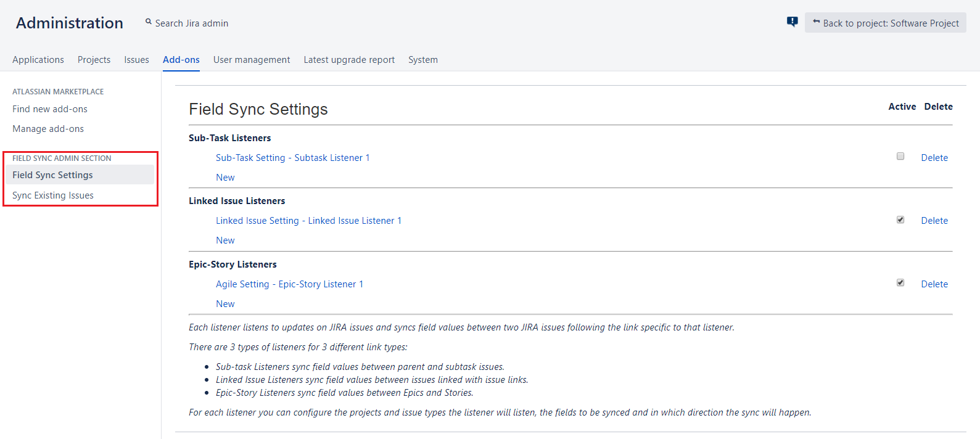Focus the Search Jira admin field
The height and width of the screenshot is (439, 980).
pyautogui.click(x=192, y=23)
